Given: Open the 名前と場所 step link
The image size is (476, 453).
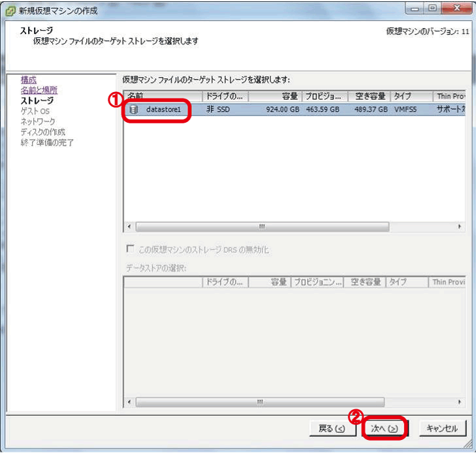Looking at the screenshot, I should (39, 90).
